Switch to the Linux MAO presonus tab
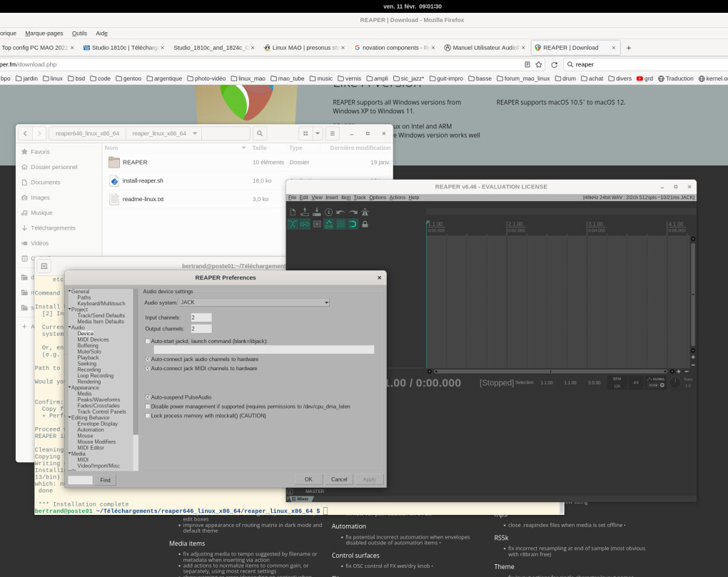This screenshot has height=577, width=728. (304, 48)
